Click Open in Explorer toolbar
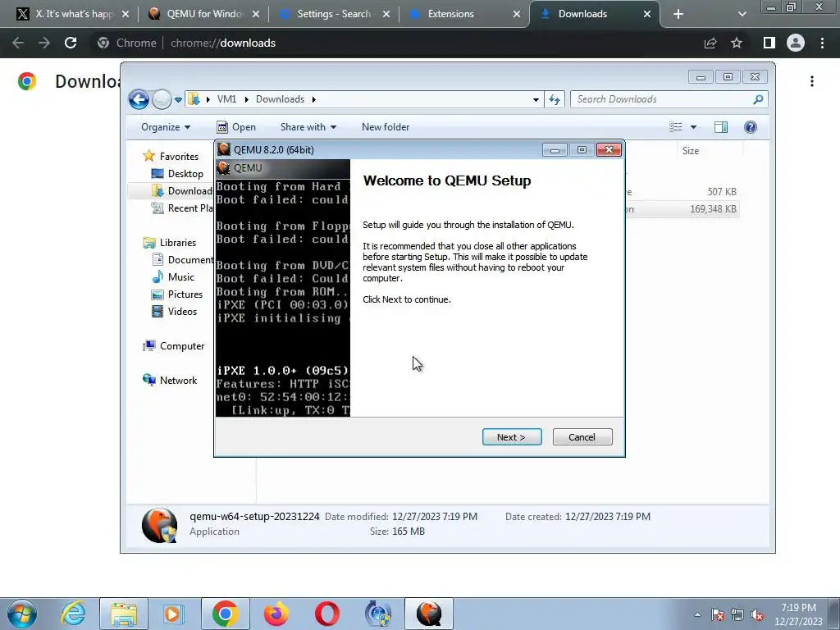 point(236,127)
